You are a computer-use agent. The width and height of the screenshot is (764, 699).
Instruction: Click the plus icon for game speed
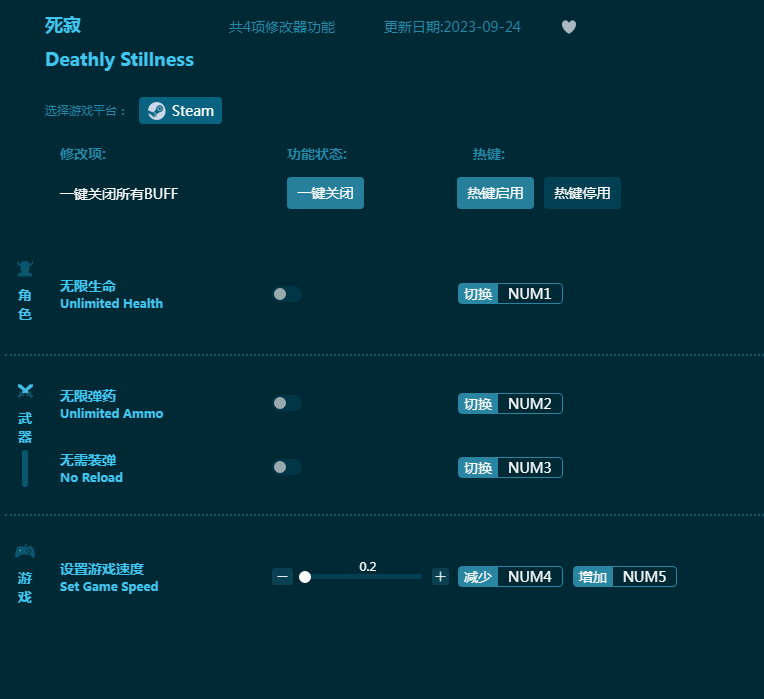440,577
